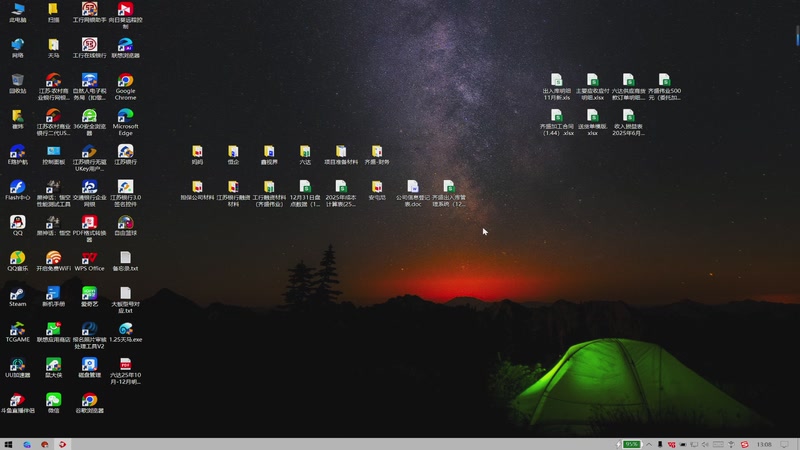Select the Flash中心 desktop icon
Viewport: 800px width, 450px height.
18,190
